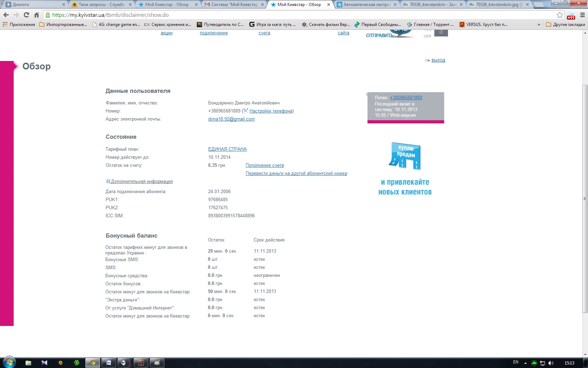Click the red +11 extension icon
The width and height of the screenshot is (588, 368).
pyautogui.click(x=571, y=16)
